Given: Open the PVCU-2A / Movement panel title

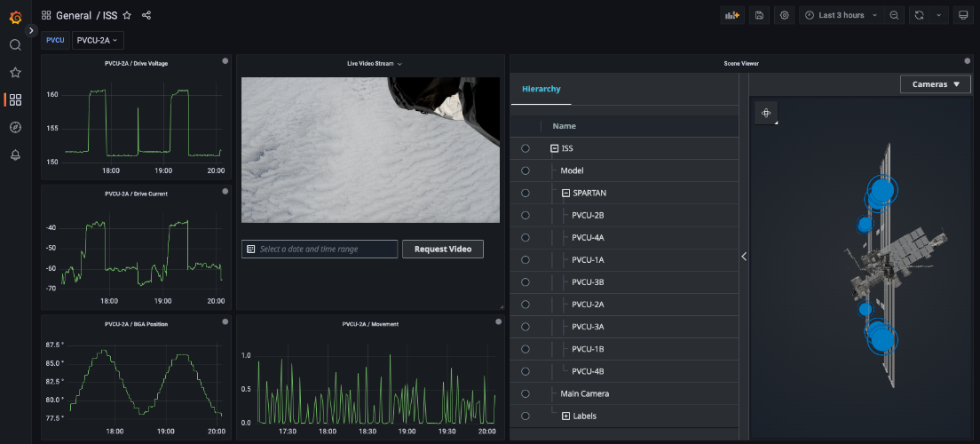Looking at the screenshot, I should (x=371, y=324).
